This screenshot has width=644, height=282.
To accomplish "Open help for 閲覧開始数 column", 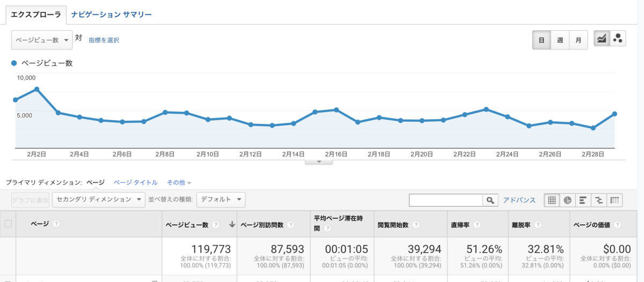I will click(416, 225).
